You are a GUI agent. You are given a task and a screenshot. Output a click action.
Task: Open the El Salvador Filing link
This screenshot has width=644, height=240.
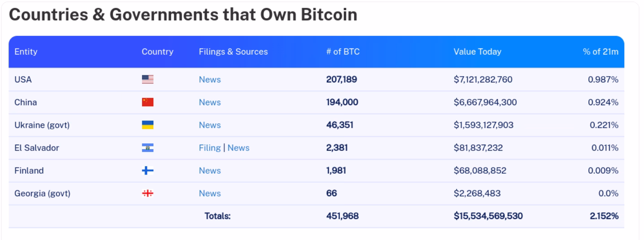coord(209,148)
